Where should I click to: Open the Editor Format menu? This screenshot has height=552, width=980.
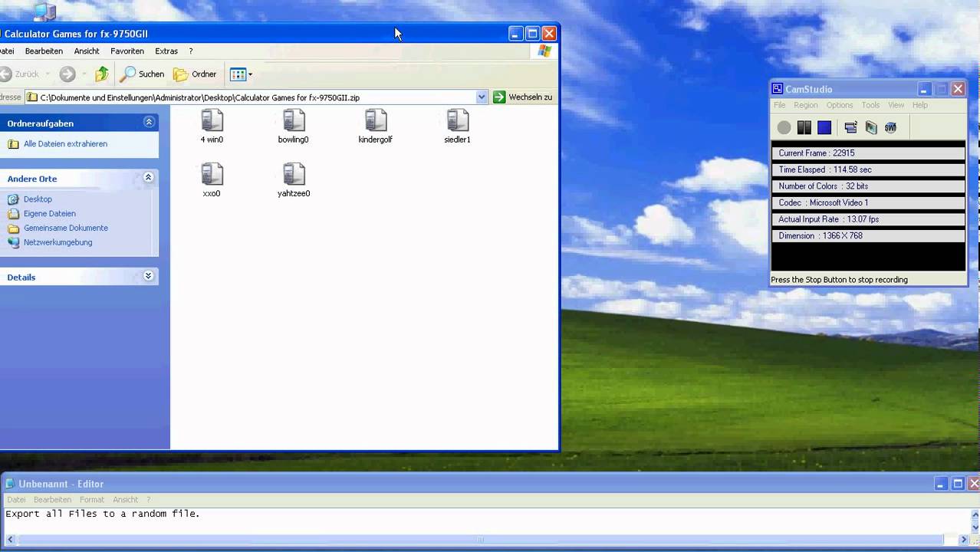[92, 500]
